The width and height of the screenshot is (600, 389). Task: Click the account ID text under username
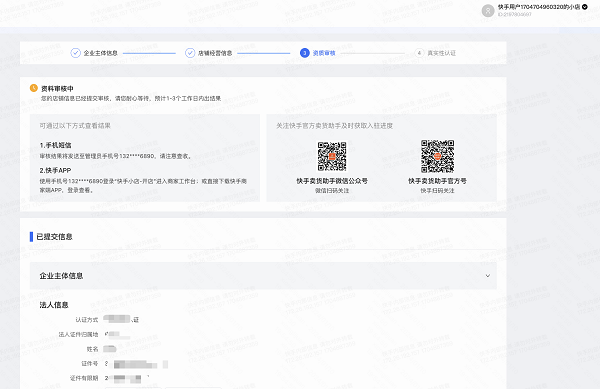514,15
